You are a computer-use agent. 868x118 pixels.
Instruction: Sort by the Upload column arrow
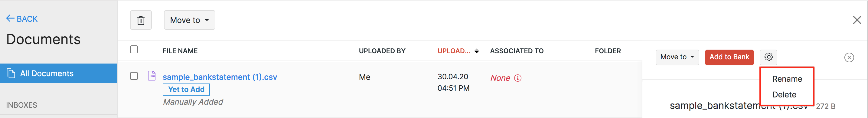[476, 51]
